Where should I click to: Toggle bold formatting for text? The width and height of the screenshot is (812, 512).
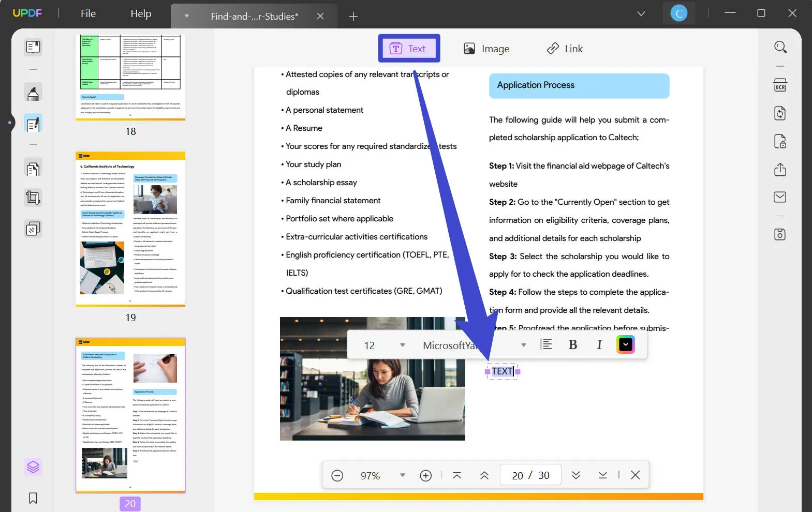coord(572,345)
